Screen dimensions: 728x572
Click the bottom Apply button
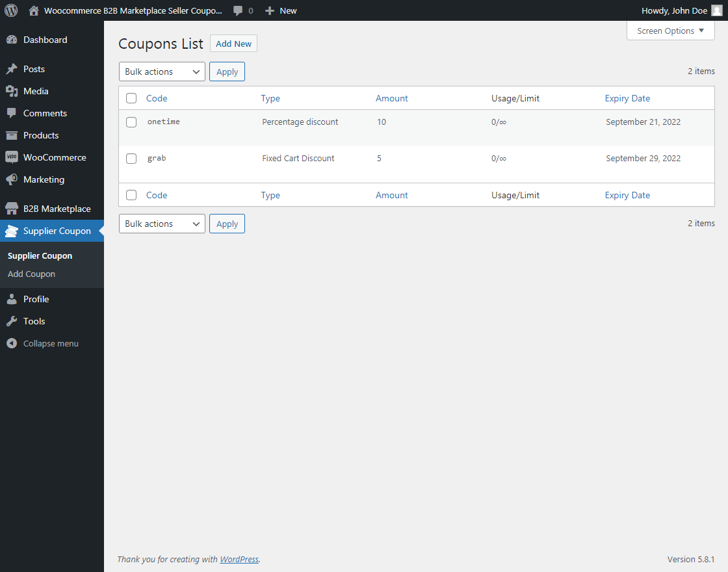pyautogui.click(x=227, y=224)
